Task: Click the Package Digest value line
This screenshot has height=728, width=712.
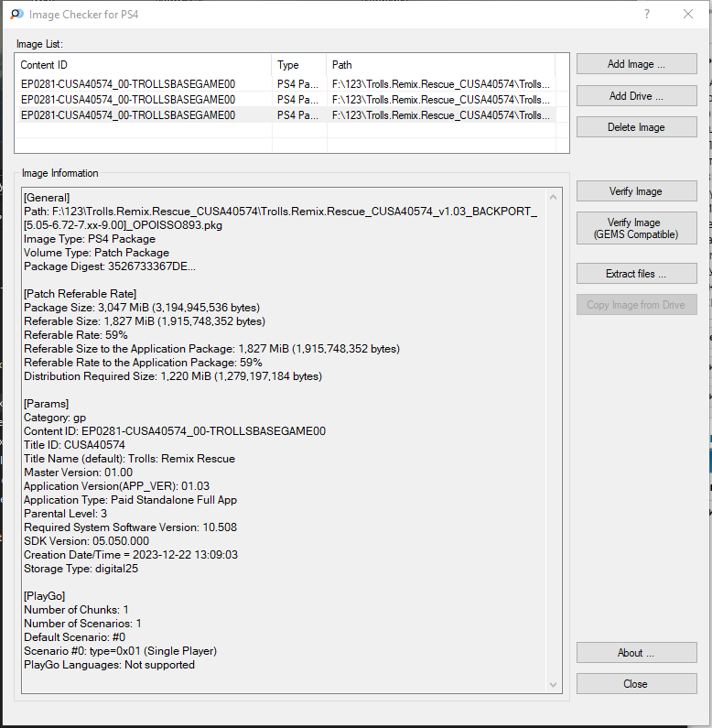Action: click(x=110, y=266)
